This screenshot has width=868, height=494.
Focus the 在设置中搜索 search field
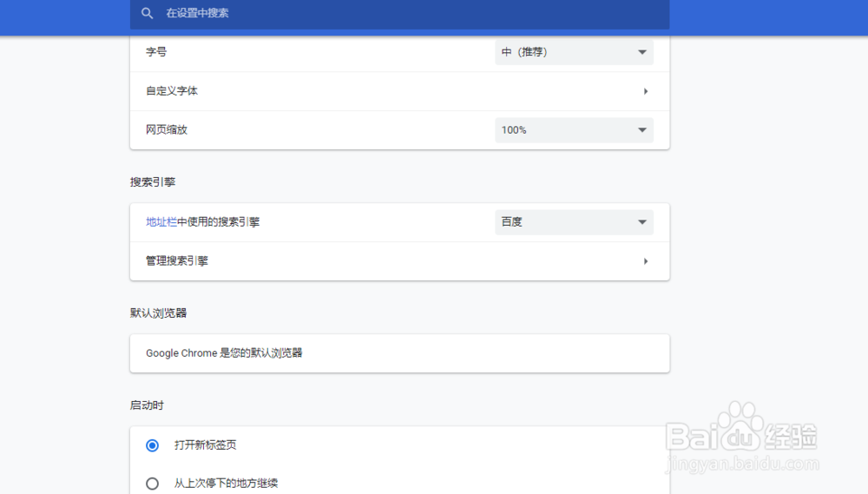point(399,13)
